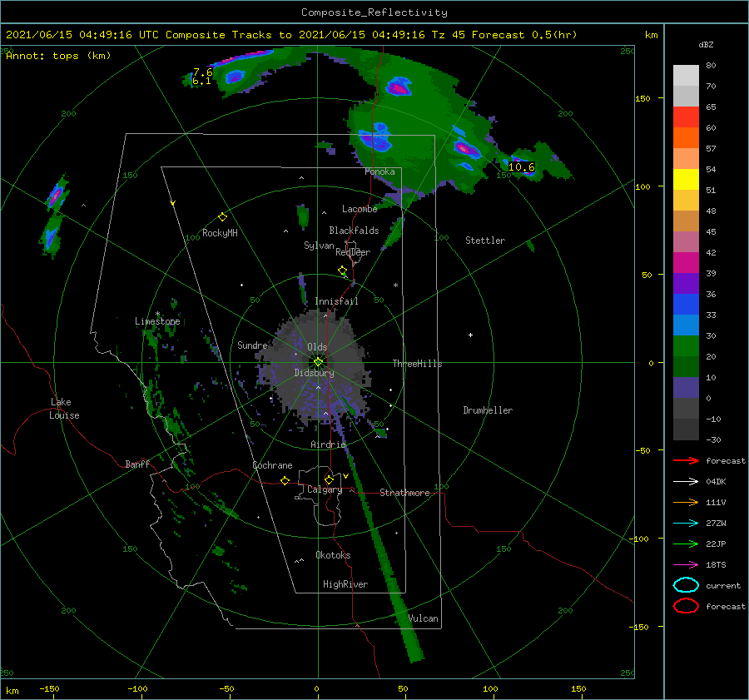The height and width of the screenshot is (700, 749).
Task: Click the asterisk marker east of Innisfail
Action: coord(395,285)
